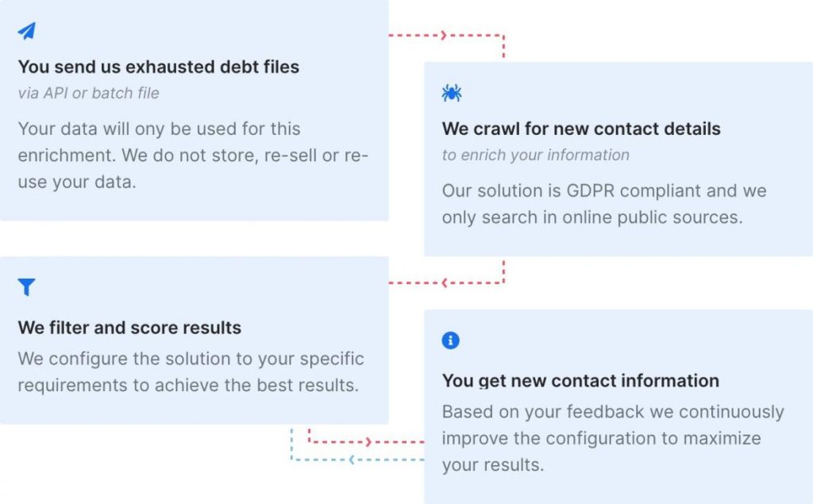Click the heading 'You get new contact information'

tap(580, 380)
